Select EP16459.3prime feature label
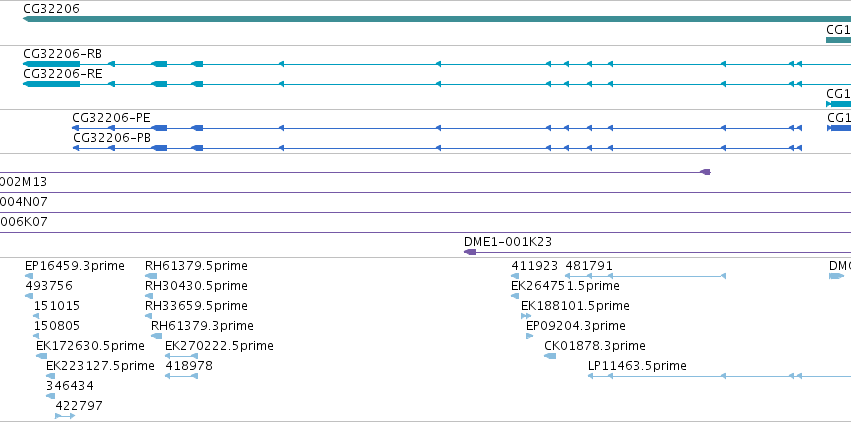The height and width of the screenshot is (422, 851). 75,266
